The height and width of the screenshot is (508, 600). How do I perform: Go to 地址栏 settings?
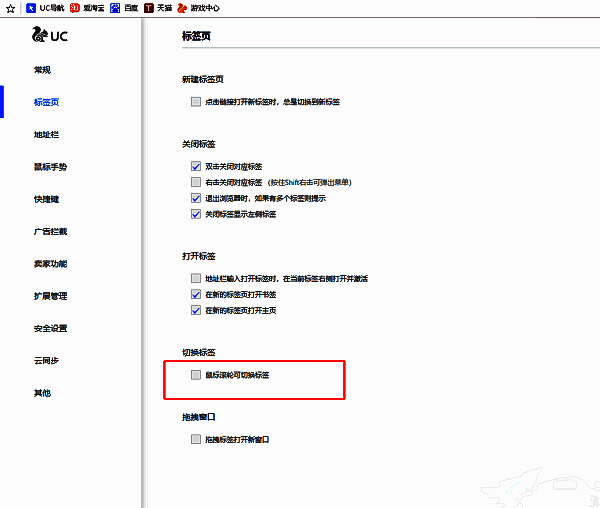point(46,135)
